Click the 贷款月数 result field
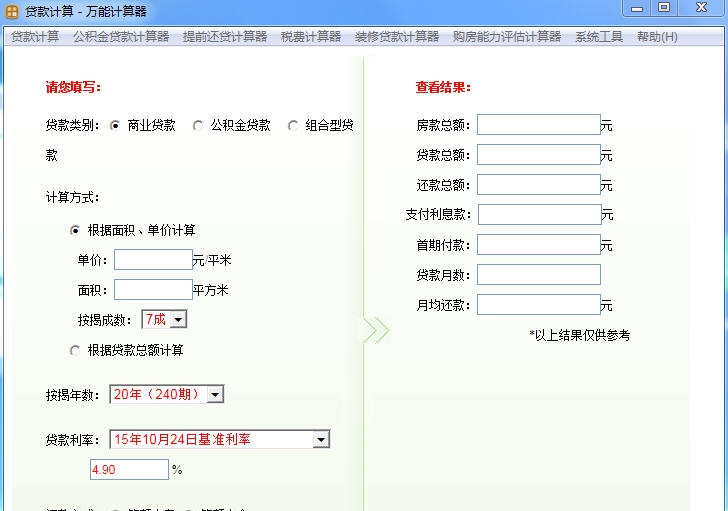 pyautogui.click(x=539, y=274)
